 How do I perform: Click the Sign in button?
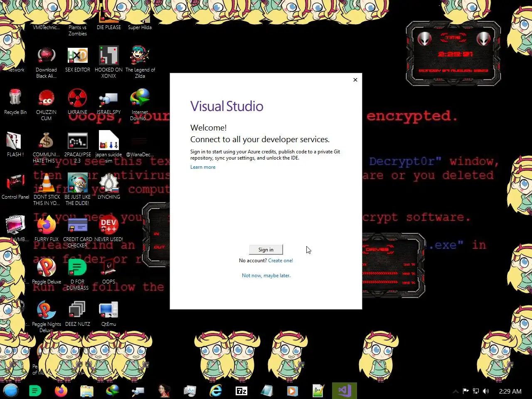click(x=266, y=249)
